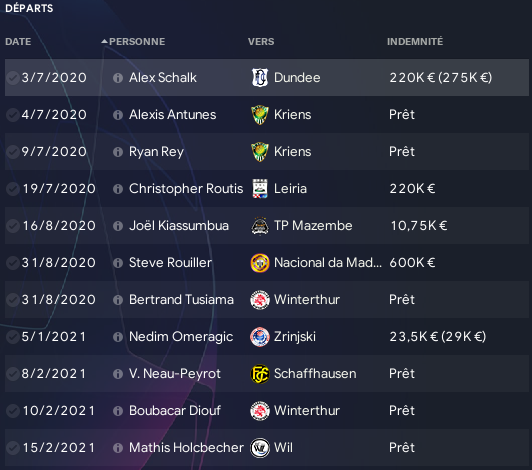The width and height of the screenshot is (532, 470).
Task: Click Nacional da Madeira crest icon
Action: (x=260, y=263)
